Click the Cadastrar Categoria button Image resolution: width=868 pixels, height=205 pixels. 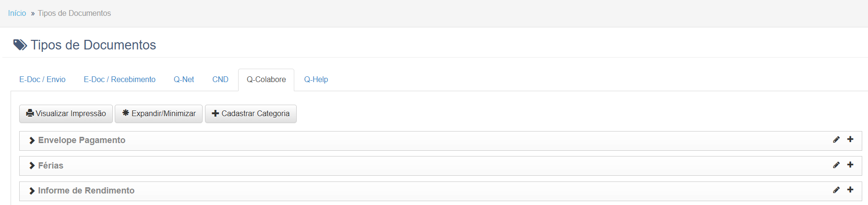click(x=251, y=114)
